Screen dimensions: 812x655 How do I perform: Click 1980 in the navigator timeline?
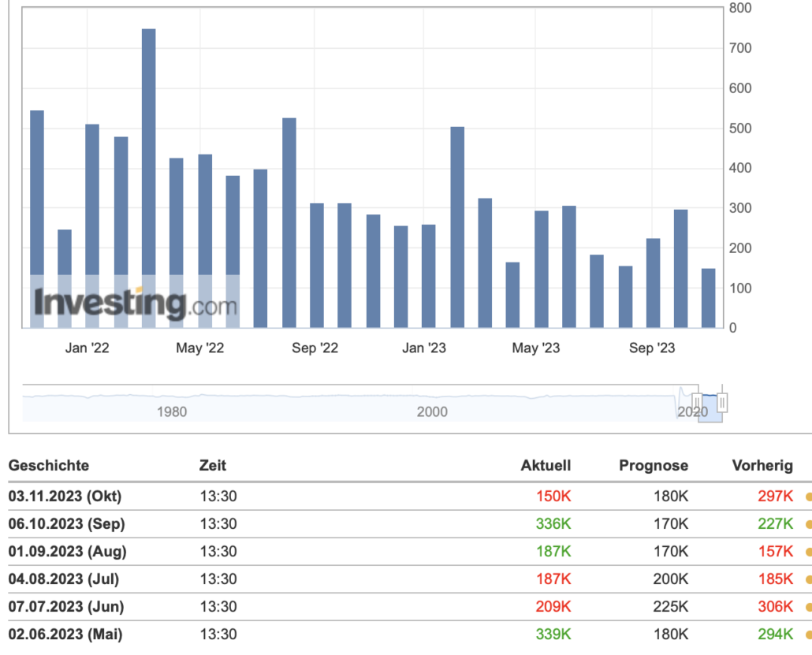171,411
